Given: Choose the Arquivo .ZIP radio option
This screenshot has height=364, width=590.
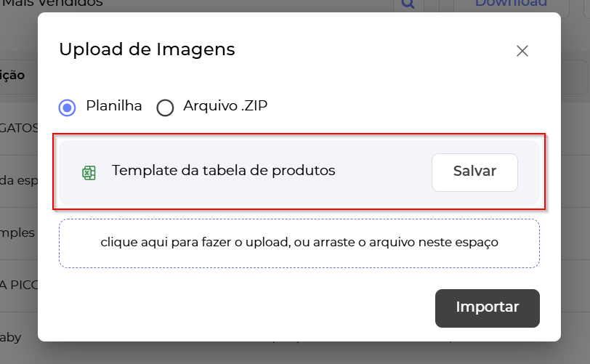Looking at the screenshot, I should coord(166,108).
